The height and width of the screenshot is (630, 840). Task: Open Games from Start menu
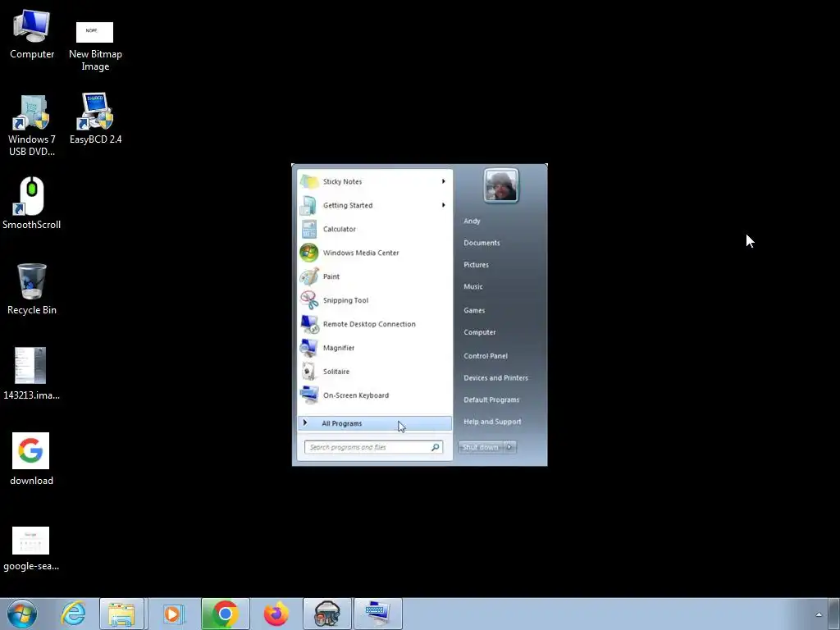click(474, 311)
